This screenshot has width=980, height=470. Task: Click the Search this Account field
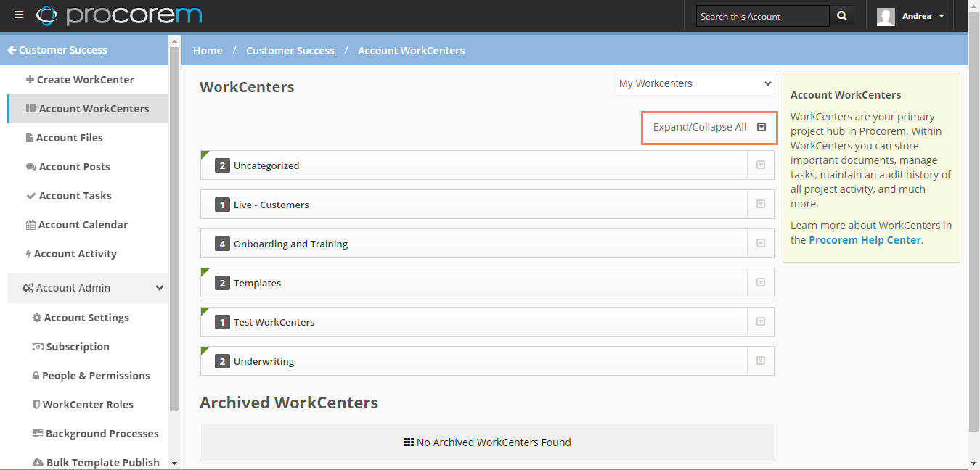pos(762,16)
